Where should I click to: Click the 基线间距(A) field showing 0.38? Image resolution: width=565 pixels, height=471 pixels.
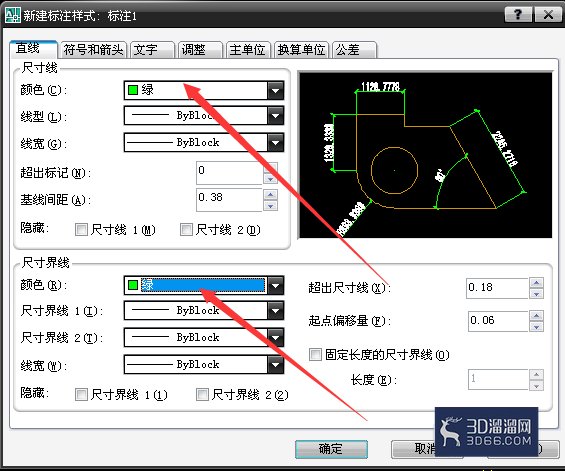coord(229,200)
